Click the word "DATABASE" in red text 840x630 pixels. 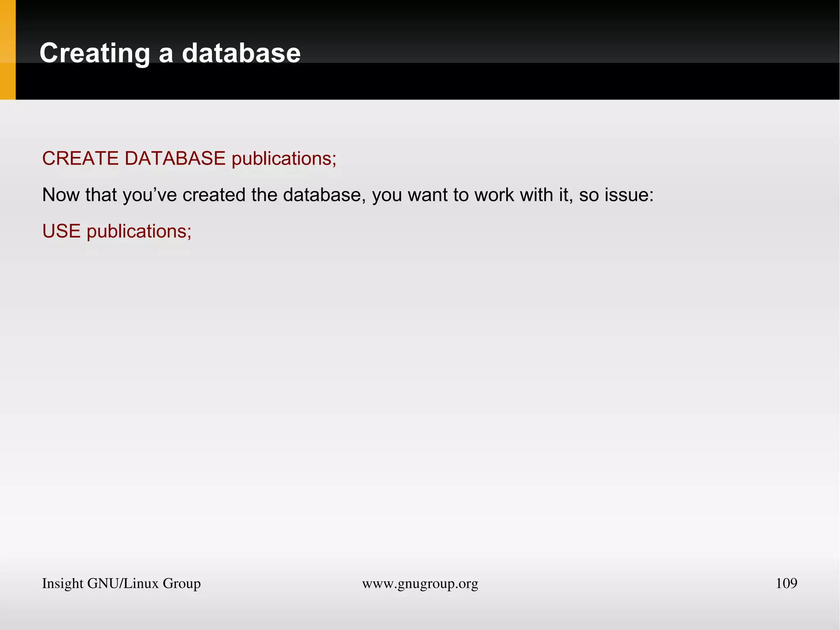click(175, 158)
